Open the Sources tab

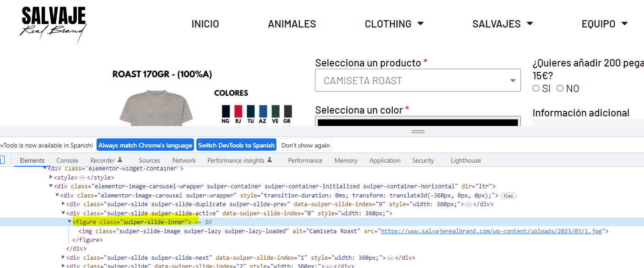click(149, 160)
